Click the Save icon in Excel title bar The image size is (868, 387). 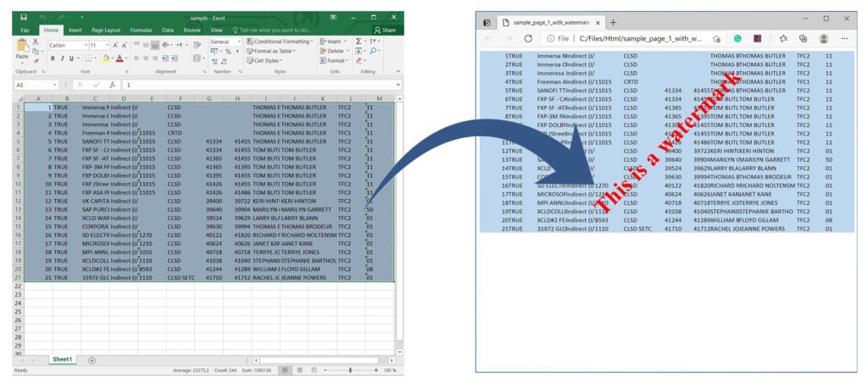(24, 16)
